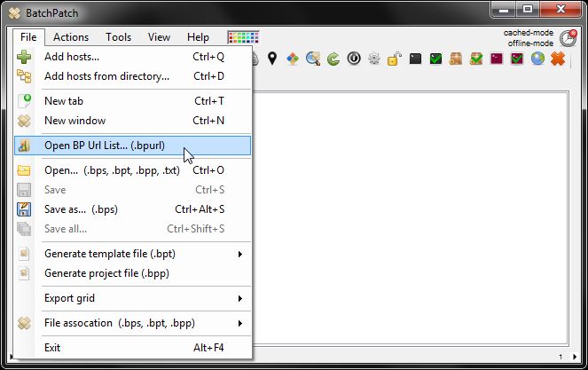Click the cached-mode status text
The height and width of the screenshot is (370, 588).
[529, 33]
